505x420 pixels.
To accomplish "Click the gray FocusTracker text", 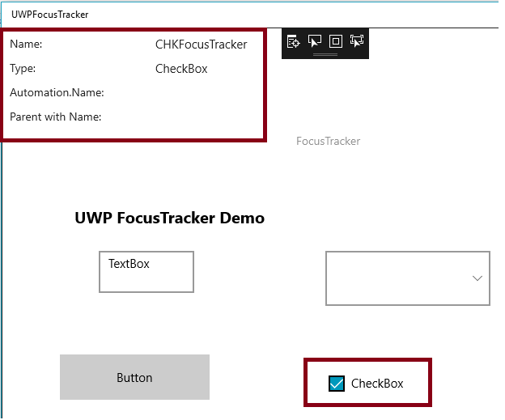I will click(x=328, y=142).
